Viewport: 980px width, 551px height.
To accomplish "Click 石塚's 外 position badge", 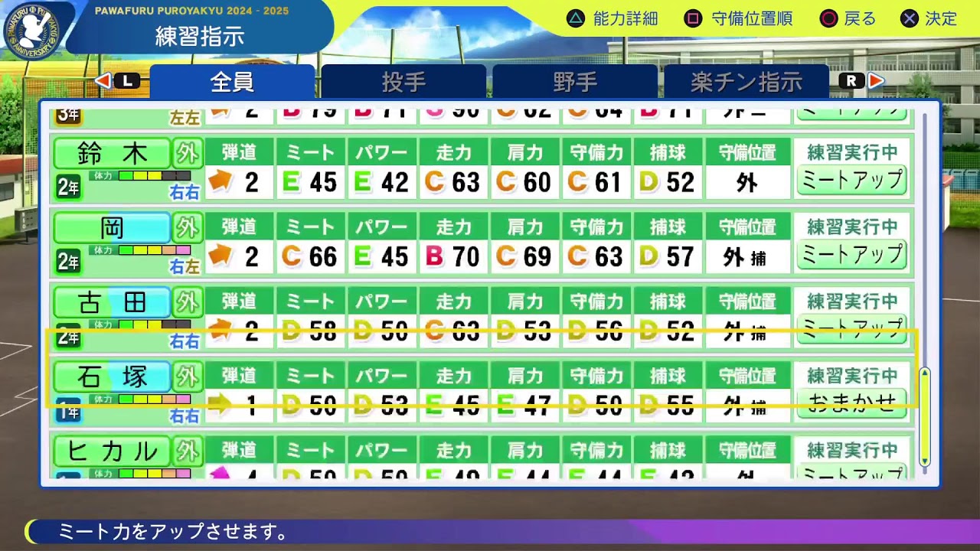I will [x=187, y=377].
